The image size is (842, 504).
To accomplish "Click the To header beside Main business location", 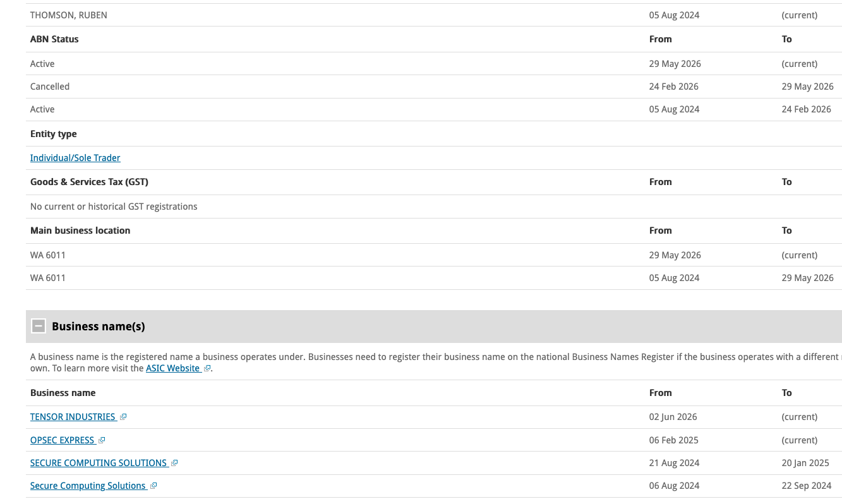I will tap(787, 231).
